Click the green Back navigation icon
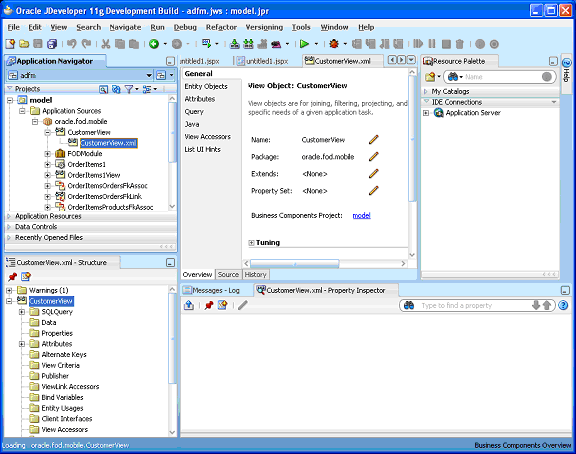This screenshot has width=576, height=454. pos(154,44)
